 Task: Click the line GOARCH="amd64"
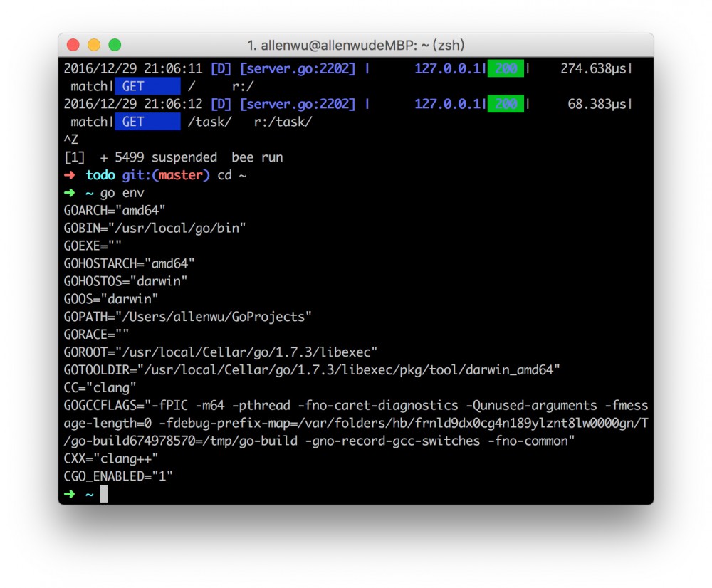[115, 210]
